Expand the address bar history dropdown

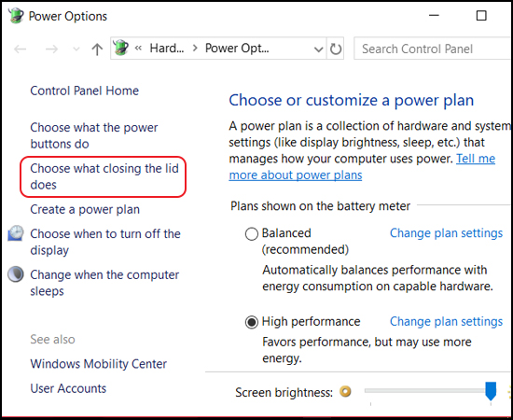click(x=318, y=49)
